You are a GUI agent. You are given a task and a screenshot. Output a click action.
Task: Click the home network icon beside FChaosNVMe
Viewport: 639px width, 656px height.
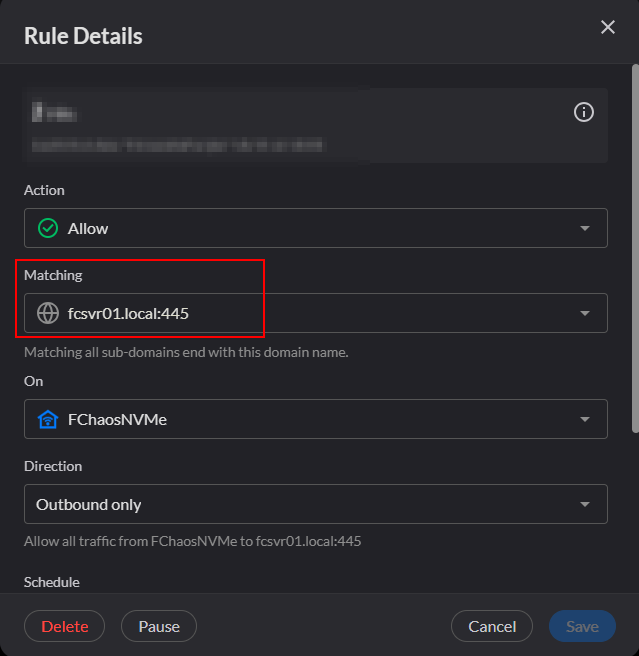click(x=48, y=420)
